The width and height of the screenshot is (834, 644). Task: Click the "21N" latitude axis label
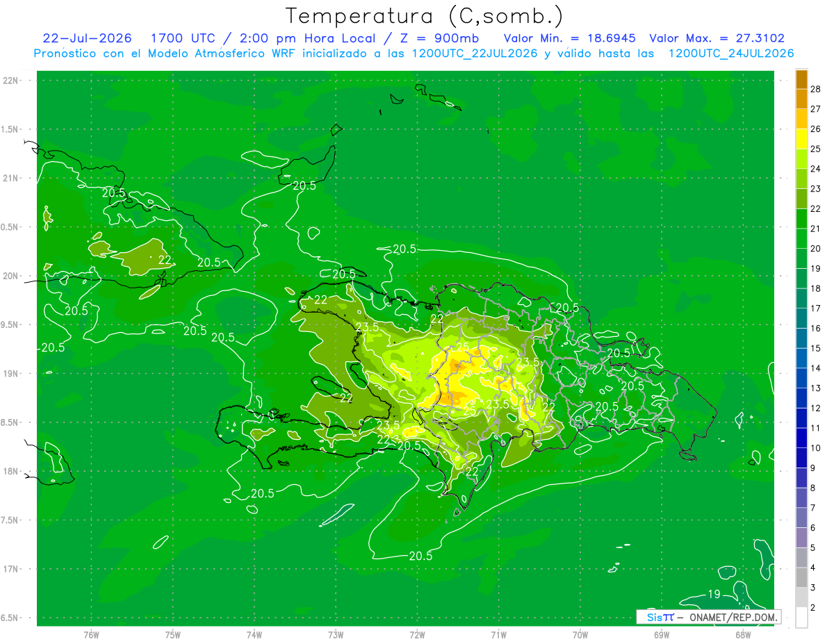point(11,178)
